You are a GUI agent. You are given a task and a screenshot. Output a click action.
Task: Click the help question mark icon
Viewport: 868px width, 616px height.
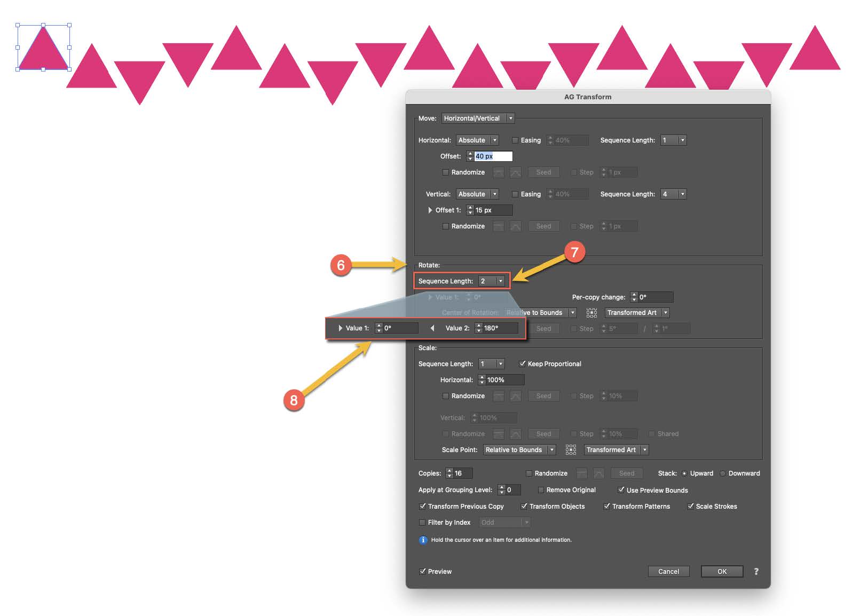pos(756,571)
